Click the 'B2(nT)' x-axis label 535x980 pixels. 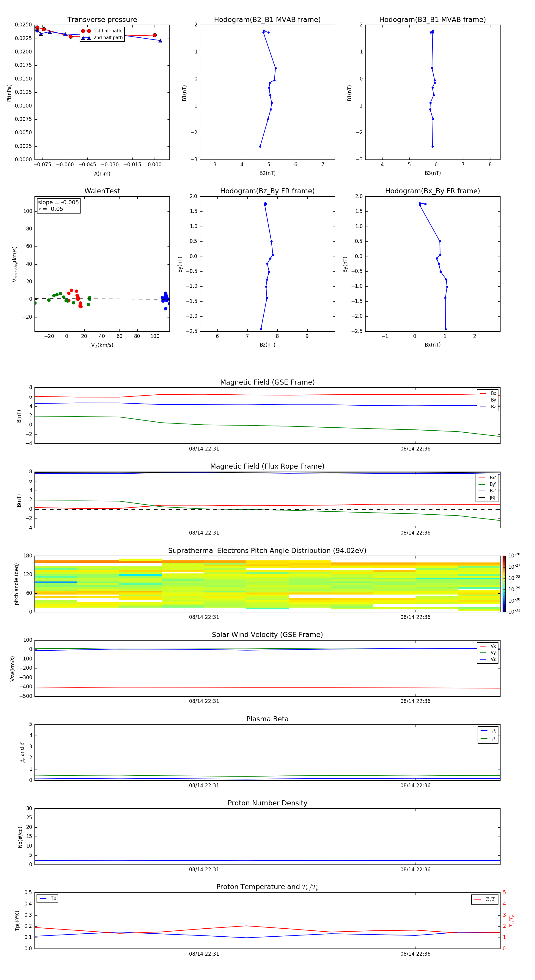267,173
